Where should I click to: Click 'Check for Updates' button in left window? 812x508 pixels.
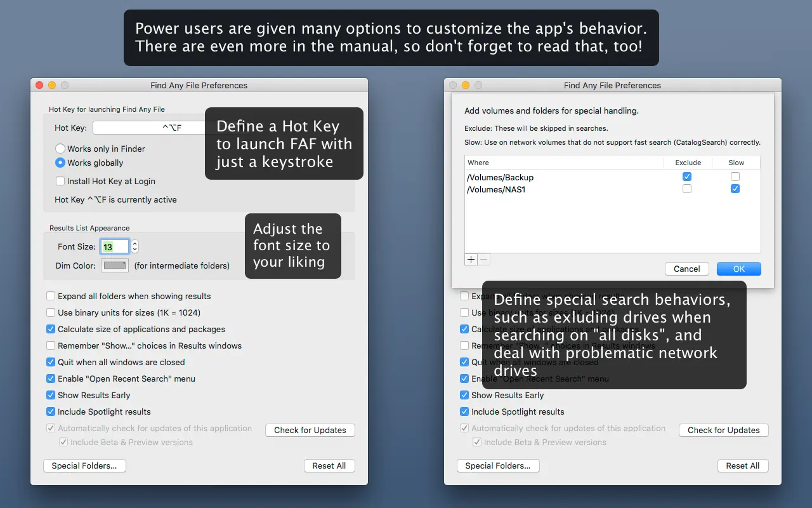pos(310,430)
